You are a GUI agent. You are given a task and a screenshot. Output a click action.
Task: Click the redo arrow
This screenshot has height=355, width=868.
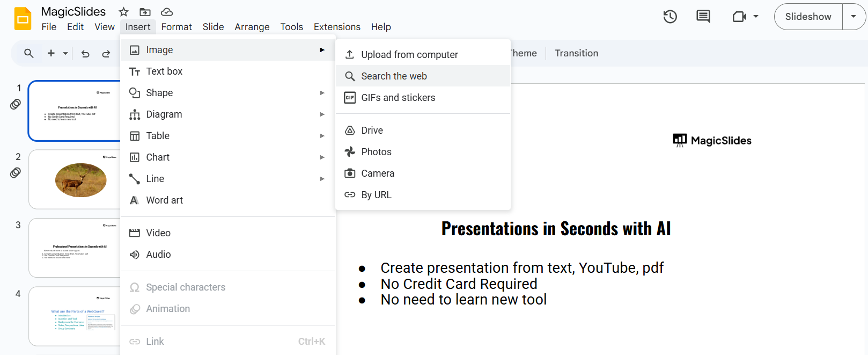pyautogui.click(x=106, y=53)
